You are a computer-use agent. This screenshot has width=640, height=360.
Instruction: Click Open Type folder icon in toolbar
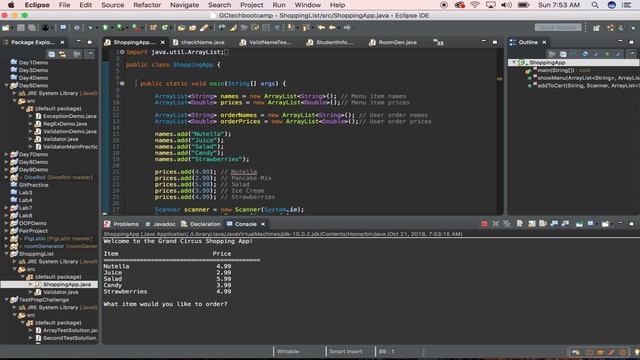[181, 27]
